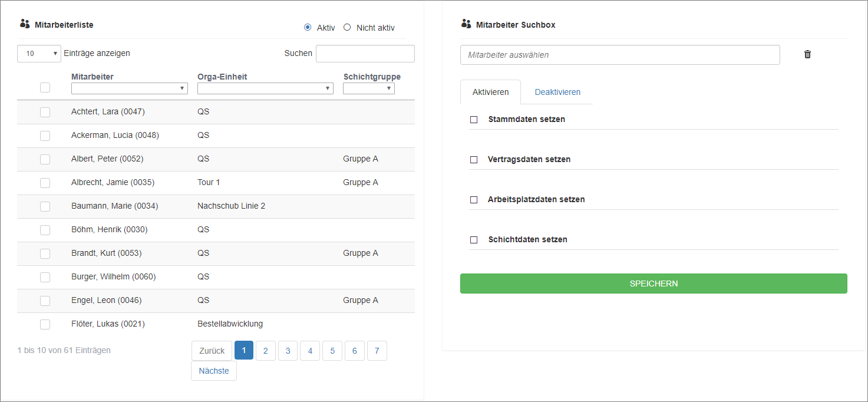Click the 1 bis 10 von 61 Einträgen text
Screen dimensions: 868x402
(64, 350)
